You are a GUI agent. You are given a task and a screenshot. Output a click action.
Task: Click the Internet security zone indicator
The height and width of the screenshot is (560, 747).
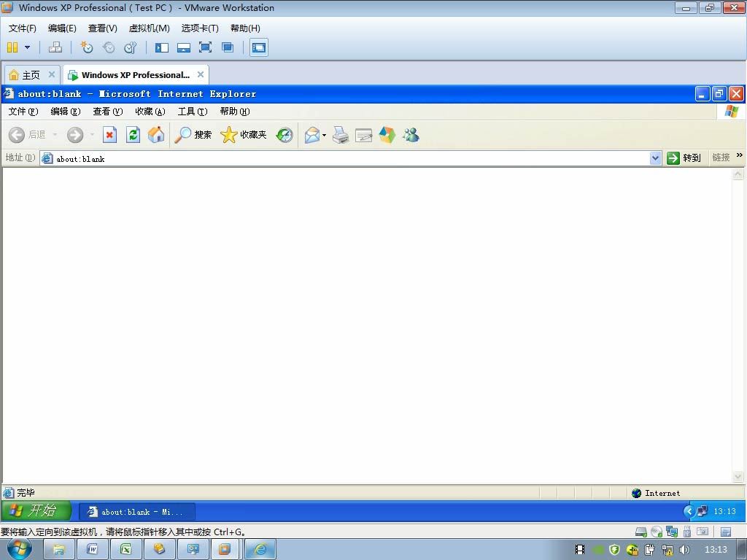[x=656, y=493]
